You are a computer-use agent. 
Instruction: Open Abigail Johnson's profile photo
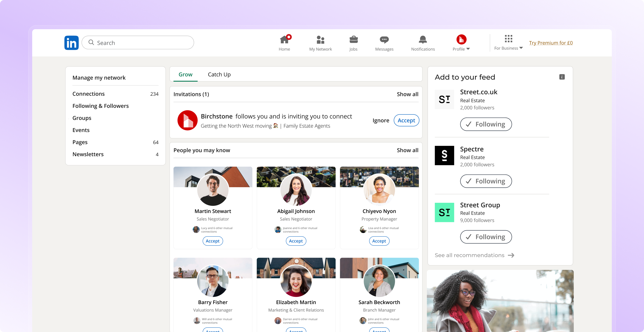pos(296,190)
